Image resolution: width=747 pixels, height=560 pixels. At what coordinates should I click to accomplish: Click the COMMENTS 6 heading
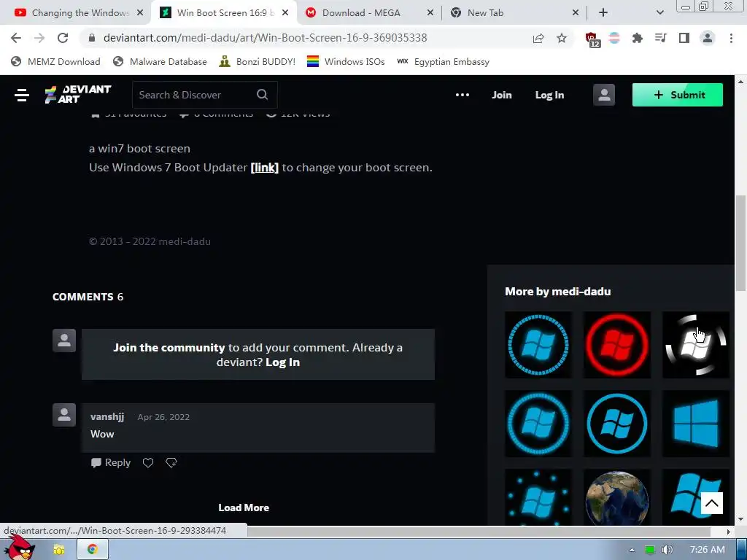click(88, 297)
